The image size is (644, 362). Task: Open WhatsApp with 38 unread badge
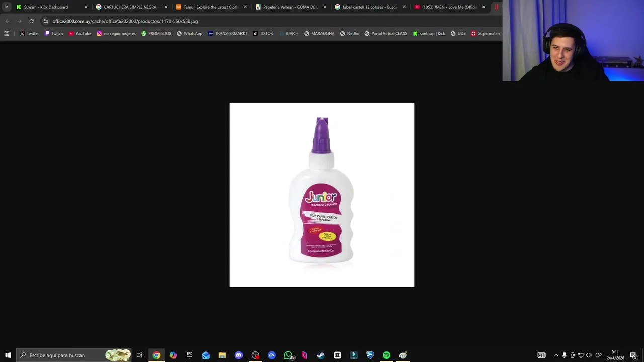(x=288, y=355)
